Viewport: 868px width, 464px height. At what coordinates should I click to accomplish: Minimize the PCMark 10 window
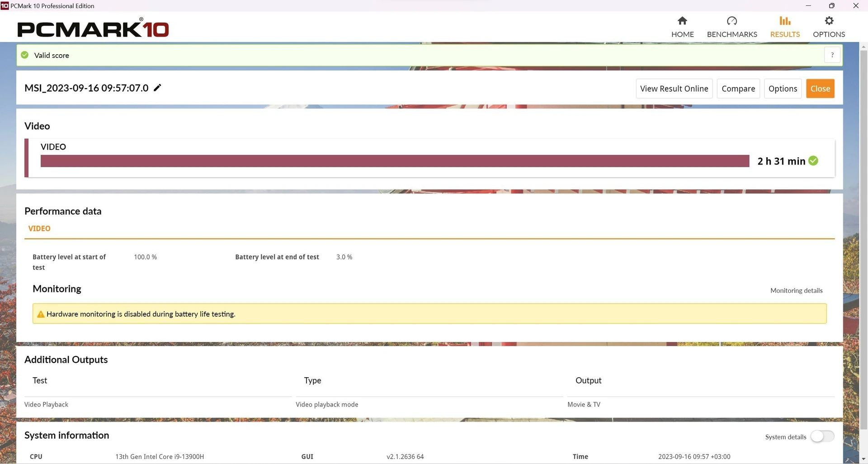tap(808, 6)
